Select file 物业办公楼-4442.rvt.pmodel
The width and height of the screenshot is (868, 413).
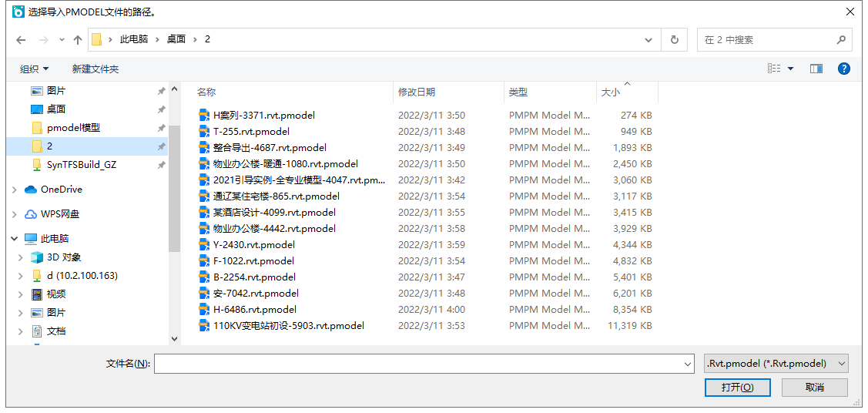pos(274,229)
